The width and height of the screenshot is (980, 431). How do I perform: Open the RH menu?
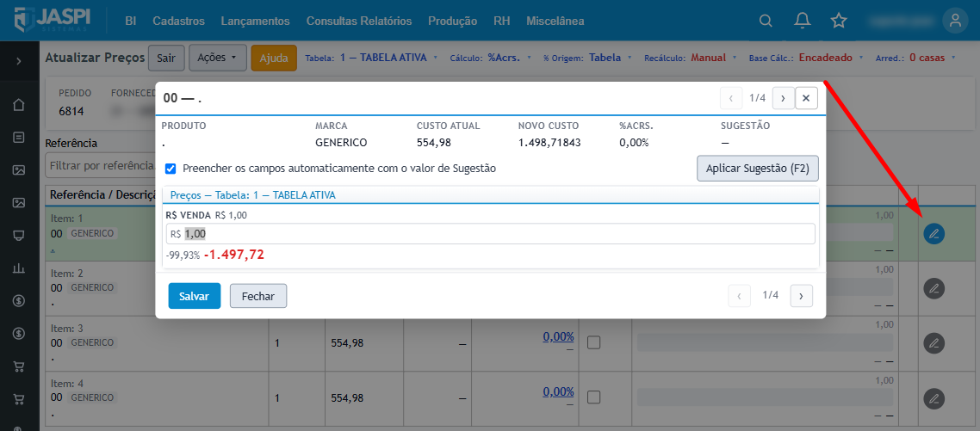click(501, 21)
